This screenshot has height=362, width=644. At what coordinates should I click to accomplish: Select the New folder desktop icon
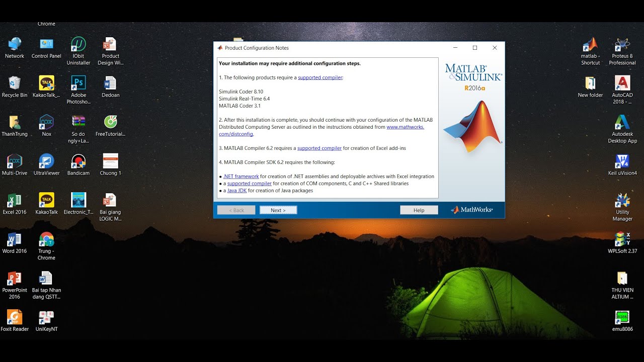[590, 86]
